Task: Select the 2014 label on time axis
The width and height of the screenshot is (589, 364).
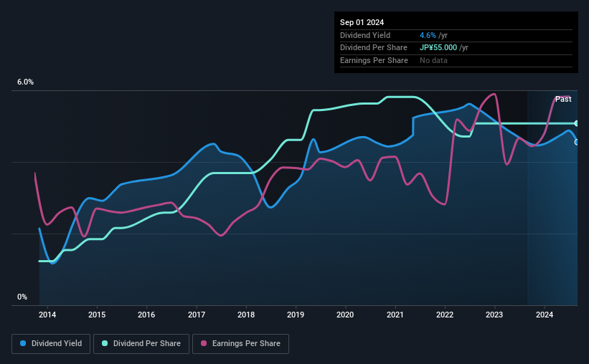Action: click(x=47, y=315)
